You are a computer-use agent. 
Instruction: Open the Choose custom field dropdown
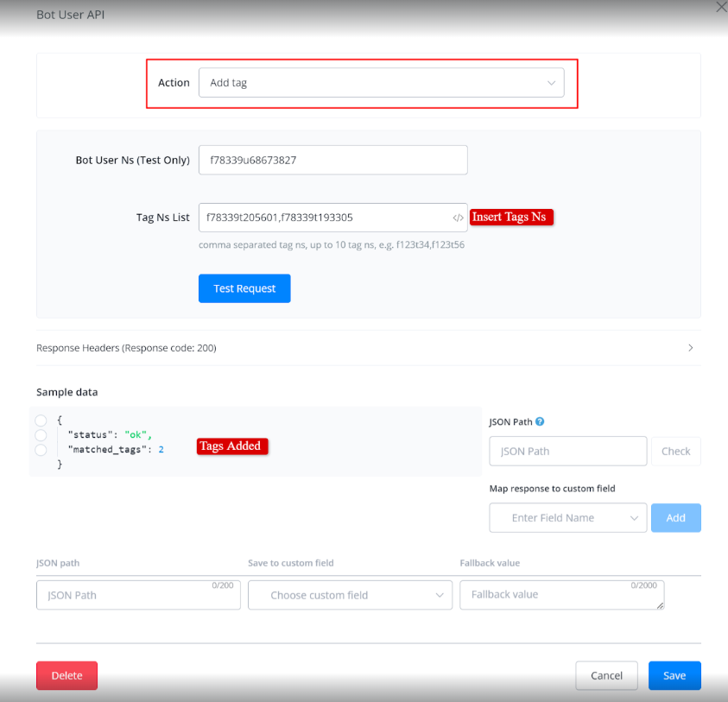coord(350,595)
